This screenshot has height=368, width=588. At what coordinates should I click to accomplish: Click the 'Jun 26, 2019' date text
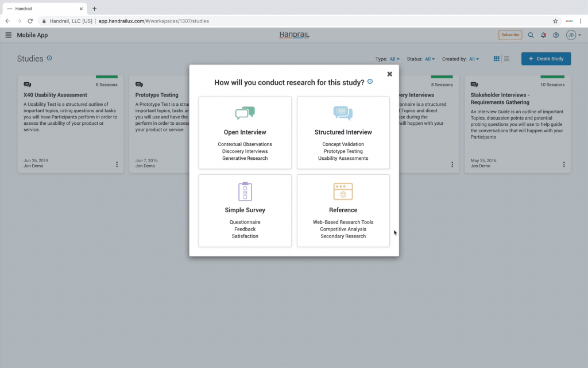(36, 160)
